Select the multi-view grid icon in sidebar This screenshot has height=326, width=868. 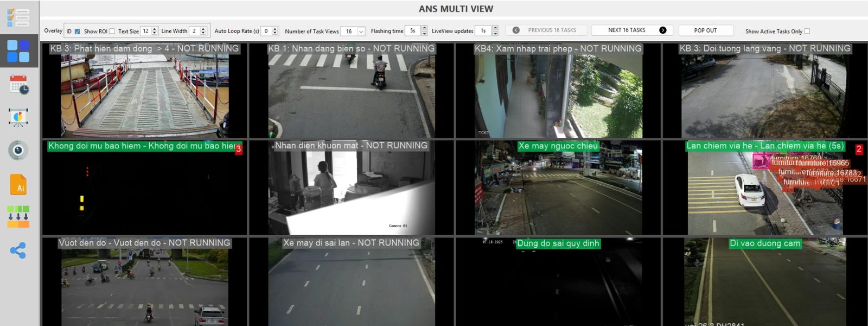(x=18, y=51)
